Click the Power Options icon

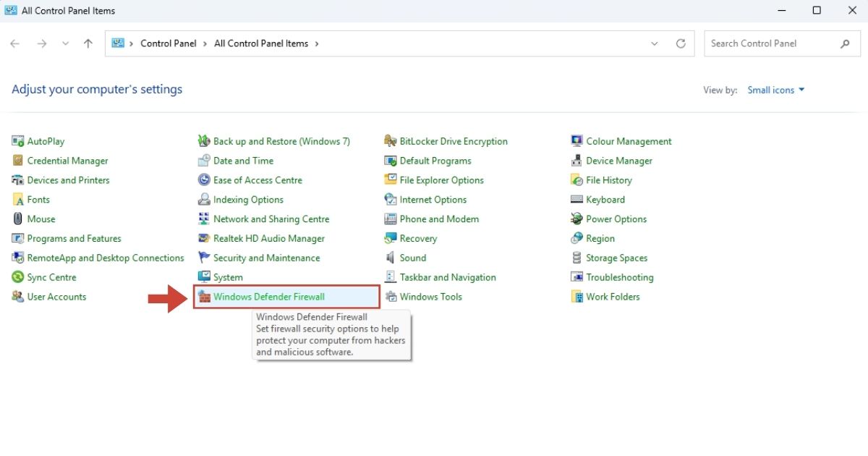(576, 219)
